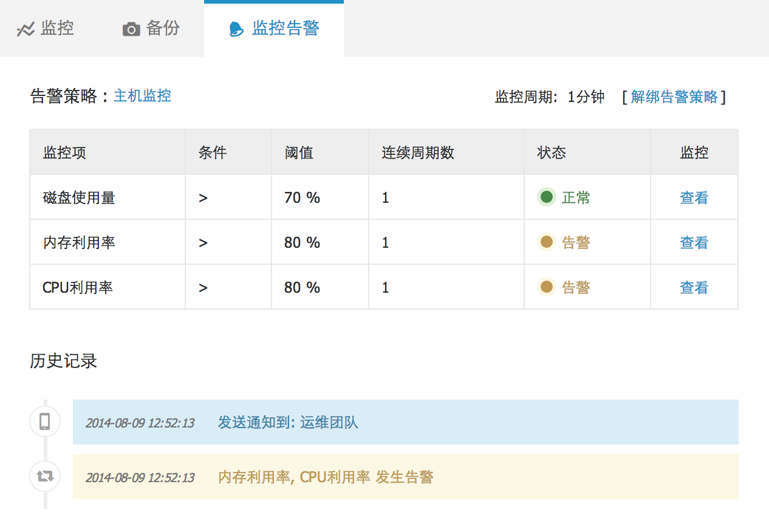The height and width of the screenshot is (532, 769).
Task: Click the memory utilization alarm status dot
Action: click(x=547, y=242)
